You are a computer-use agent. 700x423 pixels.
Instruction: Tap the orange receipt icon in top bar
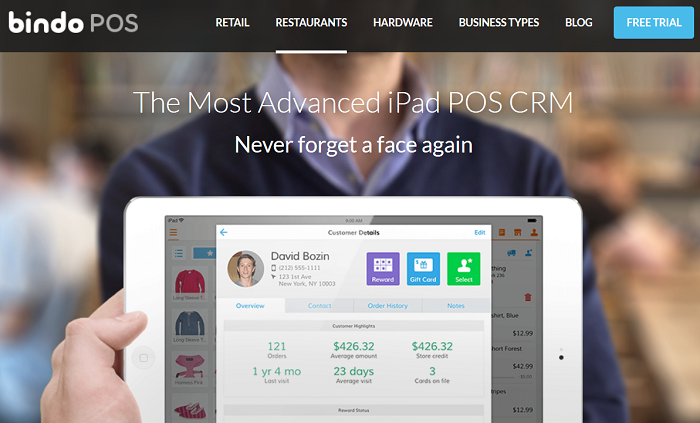point(502,232)
